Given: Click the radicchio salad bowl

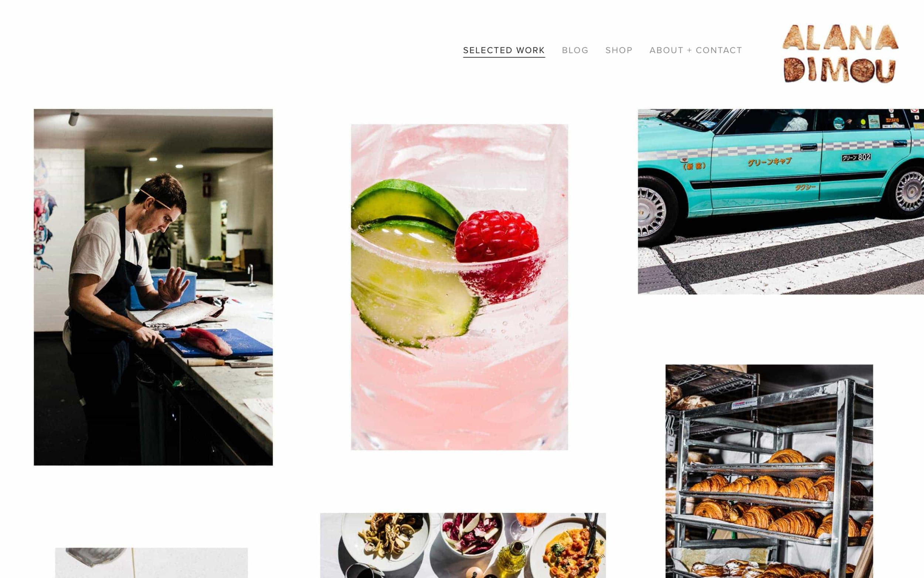Looking at the screenshot, I should (x=471, y=534).
